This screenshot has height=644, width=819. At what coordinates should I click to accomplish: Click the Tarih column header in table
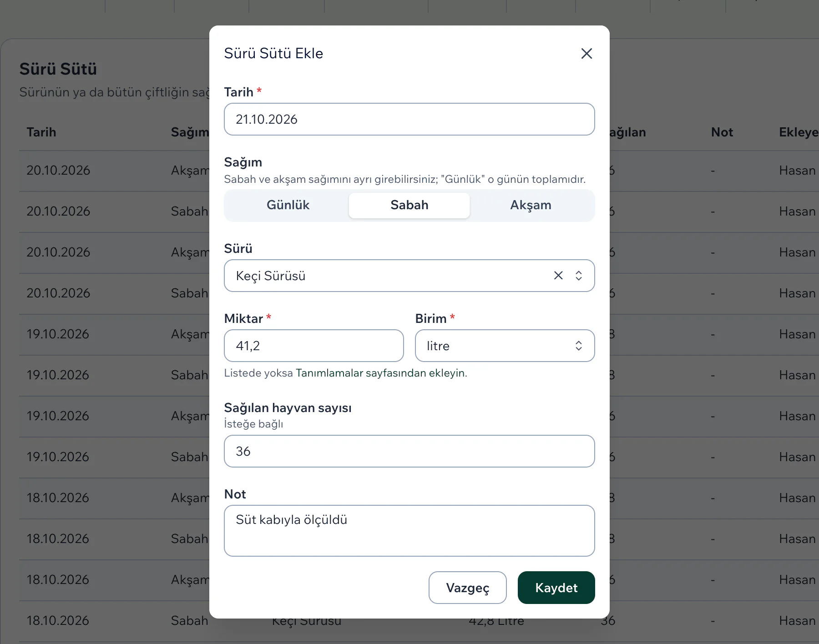point(41,132)
